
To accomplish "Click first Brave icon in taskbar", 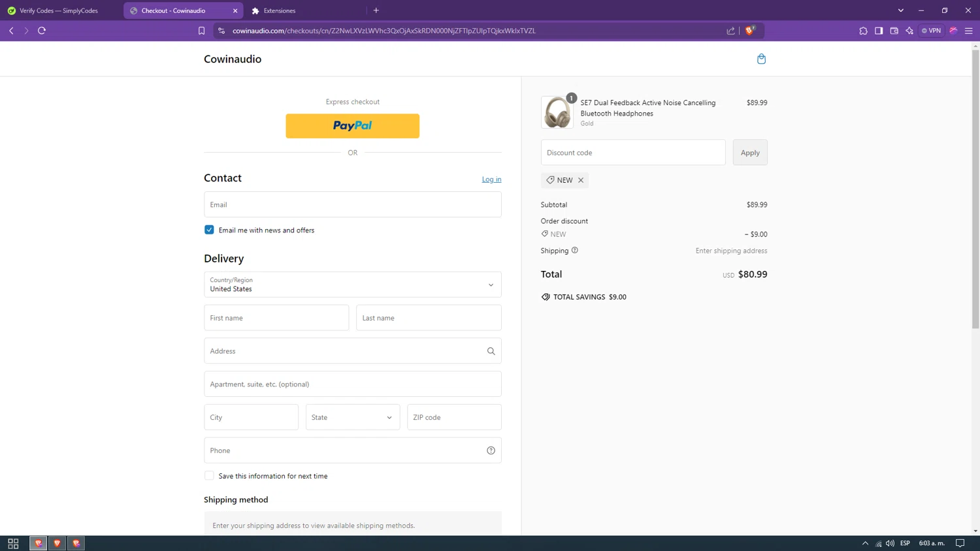I will 38,543.
